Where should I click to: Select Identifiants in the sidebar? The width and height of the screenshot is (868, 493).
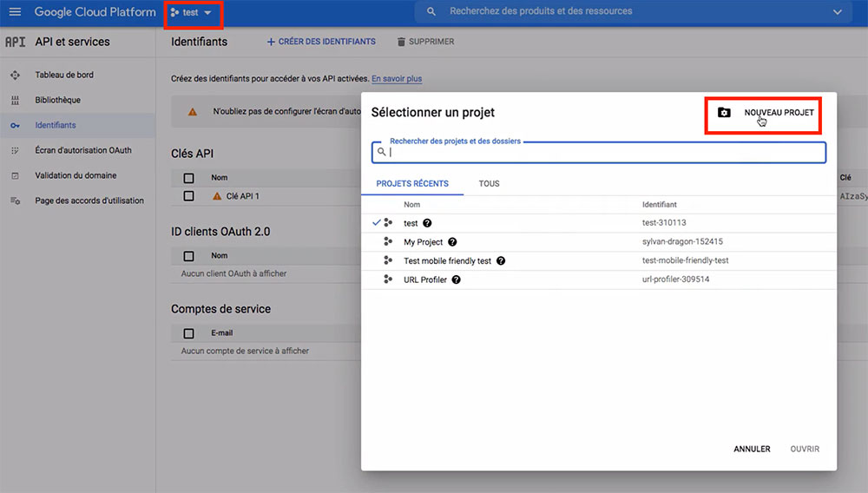click(x=56, y=125)
